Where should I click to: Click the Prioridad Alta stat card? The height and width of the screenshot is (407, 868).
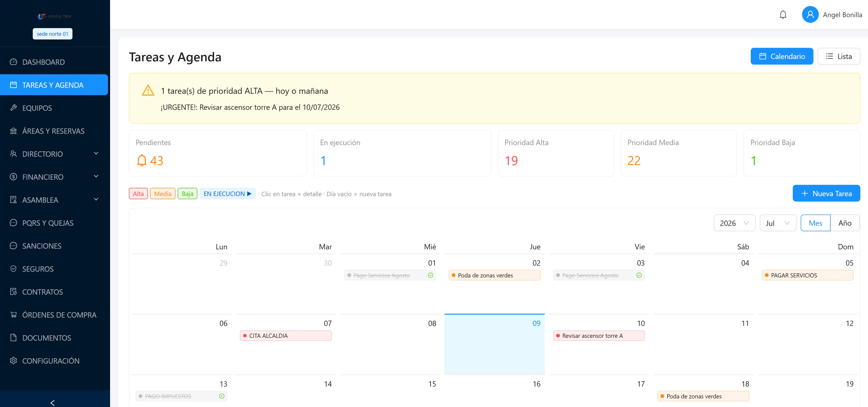point(556,153)
